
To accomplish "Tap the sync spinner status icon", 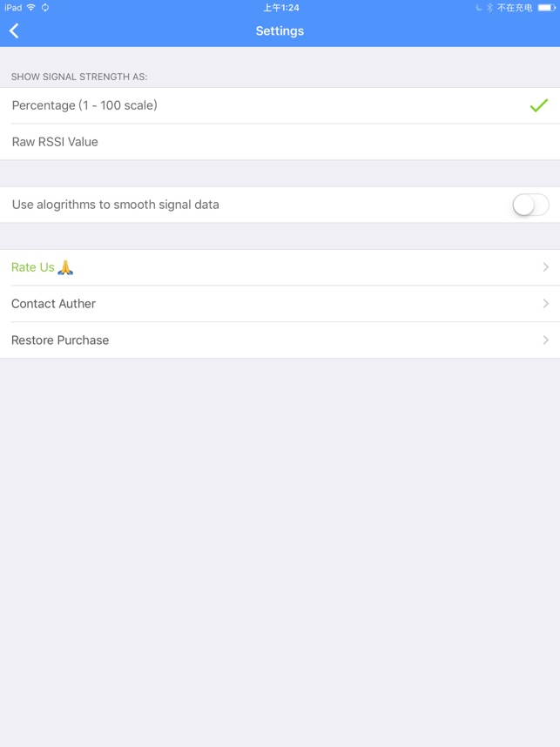I will (45, 8).
